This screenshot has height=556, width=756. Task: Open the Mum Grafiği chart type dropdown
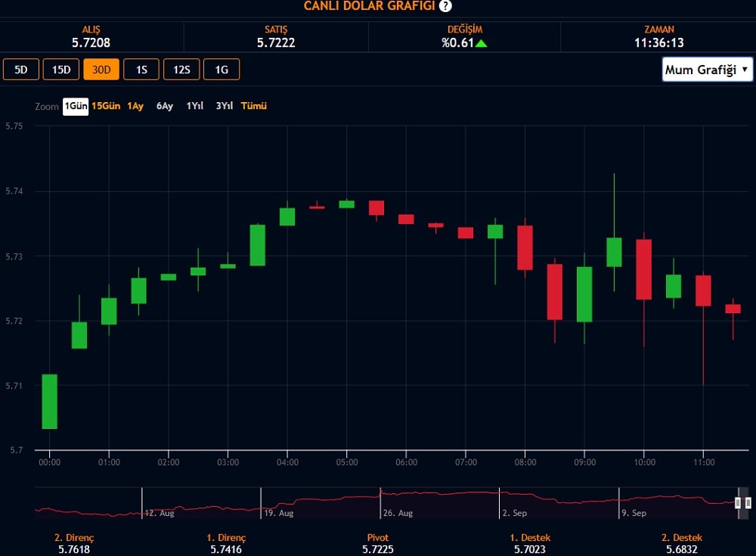coord(707,70)
